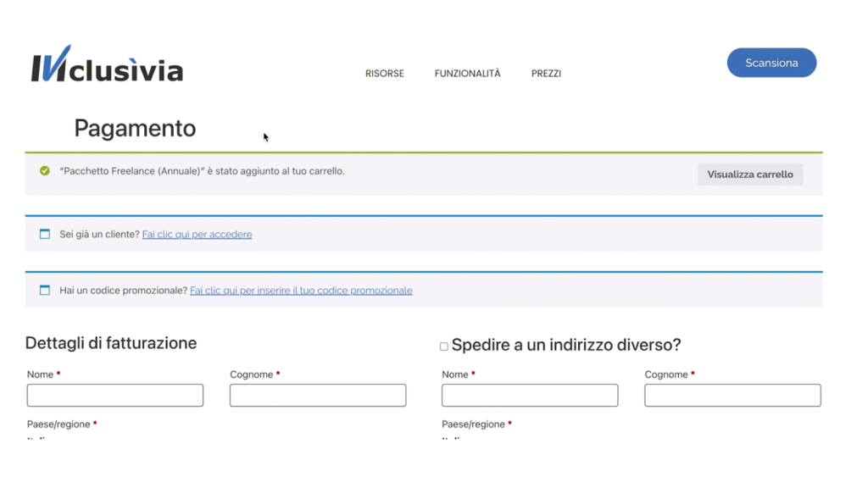Click the green checkmark success icon
The height and width of the screenshot is (488, 868).
(45, 171)
